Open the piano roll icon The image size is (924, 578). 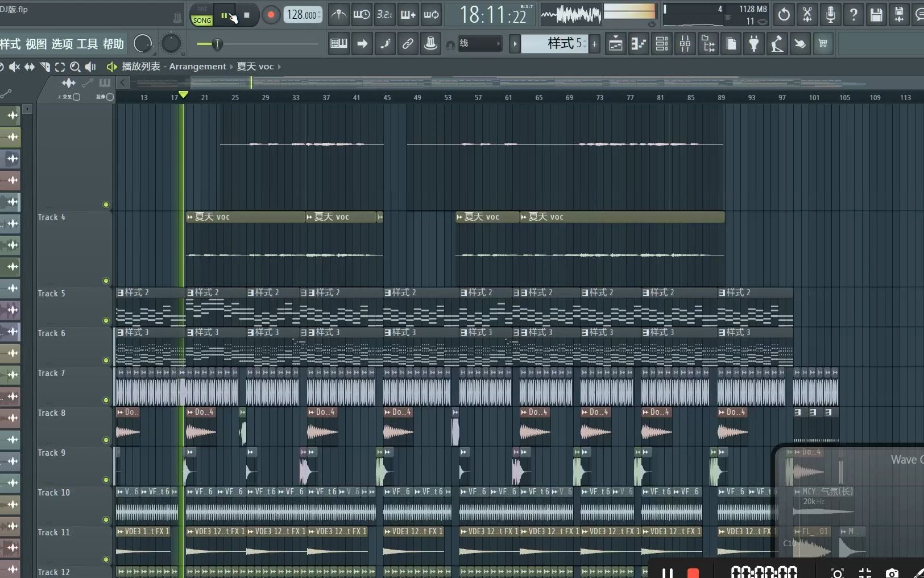pyautogui.click(x=639, y=43)
